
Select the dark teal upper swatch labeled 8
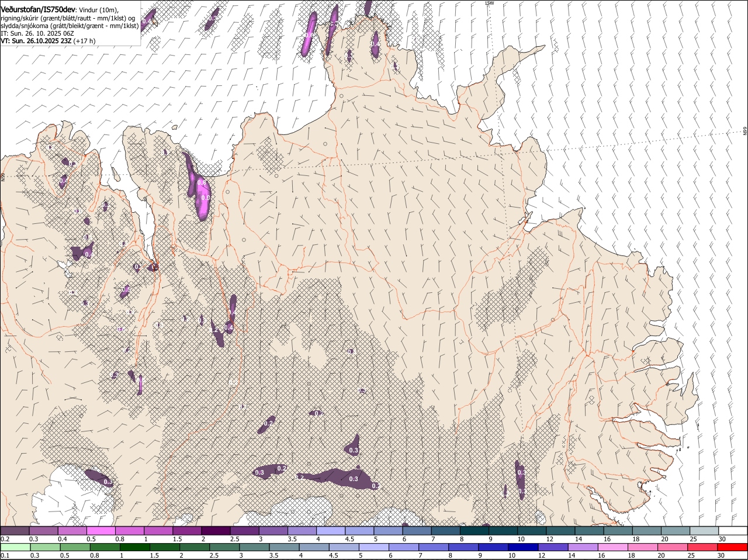[x=474, y=531]
